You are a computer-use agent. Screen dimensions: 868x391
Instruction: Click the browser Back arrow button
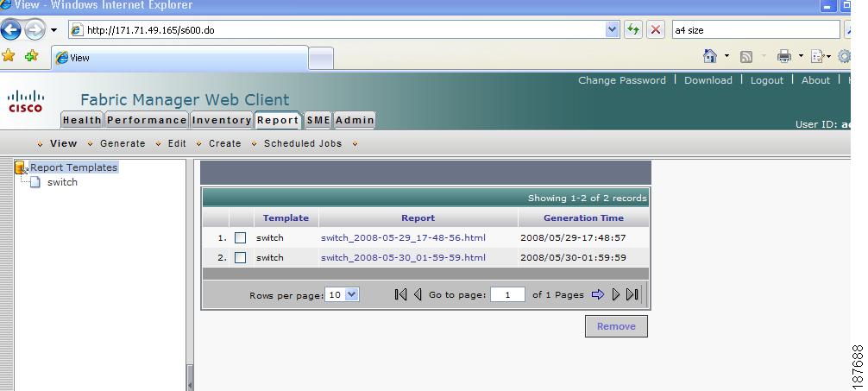tap(11, 29)
